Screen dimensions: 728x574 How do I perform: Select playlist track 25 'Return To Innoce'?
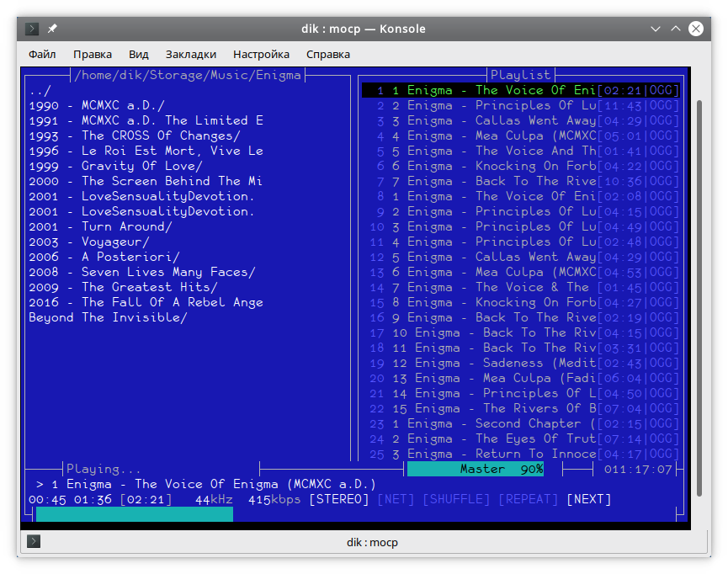[x=520, y=454]
